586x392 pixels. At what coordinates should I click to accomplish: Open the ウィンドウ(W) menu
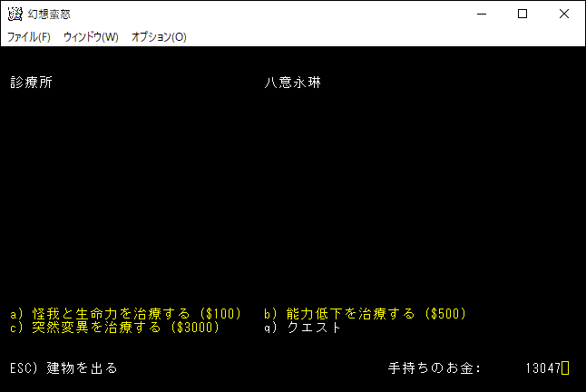pos(91,37)
